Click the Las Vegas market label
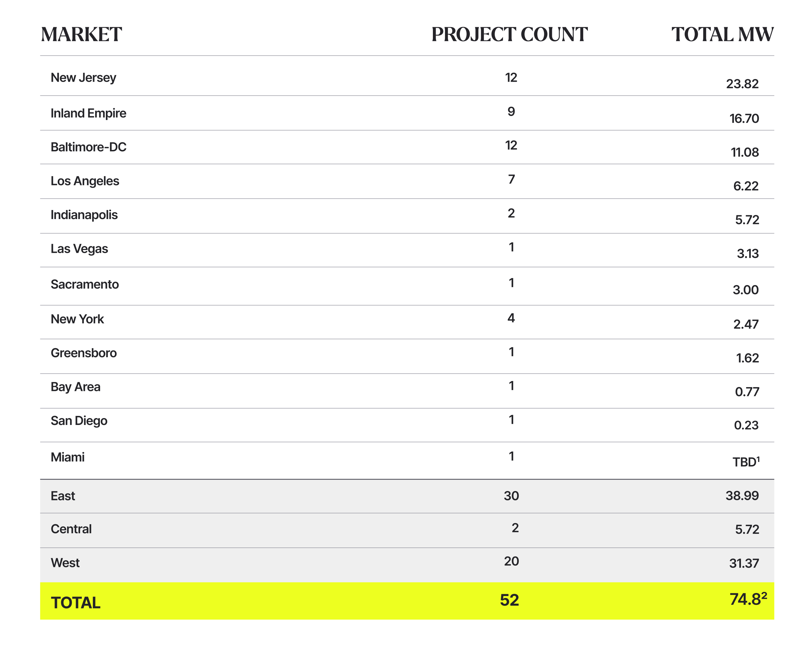 click(x=79, y=249)
